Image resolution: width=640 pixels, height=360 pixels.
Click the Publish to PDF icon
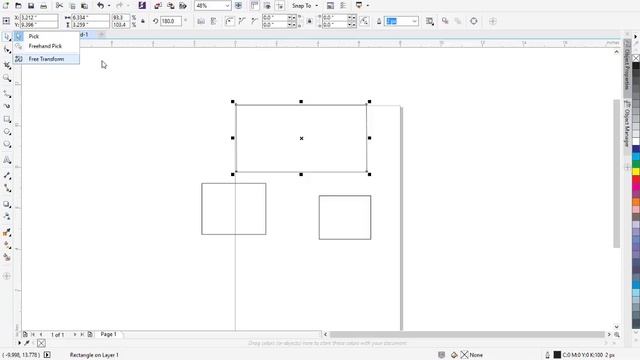183,6
